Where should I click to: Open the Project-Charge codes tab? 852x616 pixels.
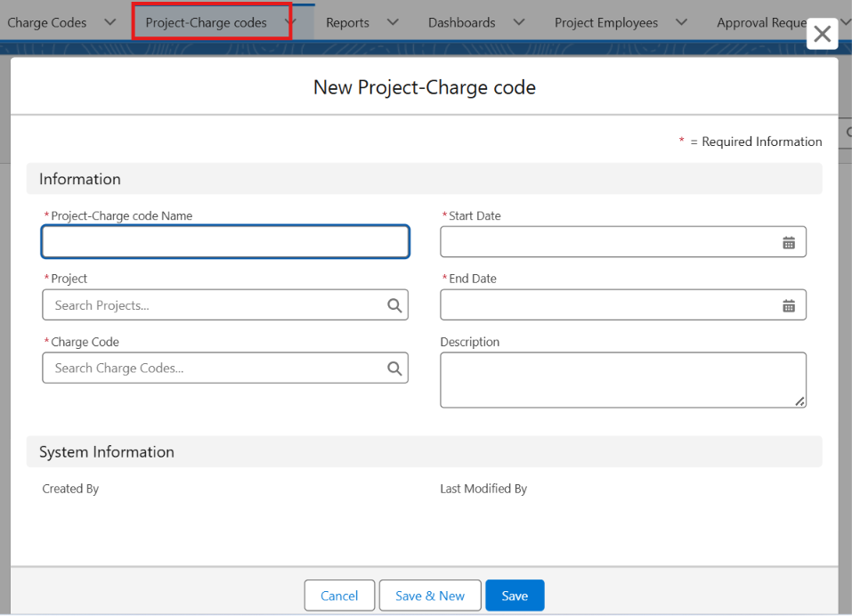point(206,23)
